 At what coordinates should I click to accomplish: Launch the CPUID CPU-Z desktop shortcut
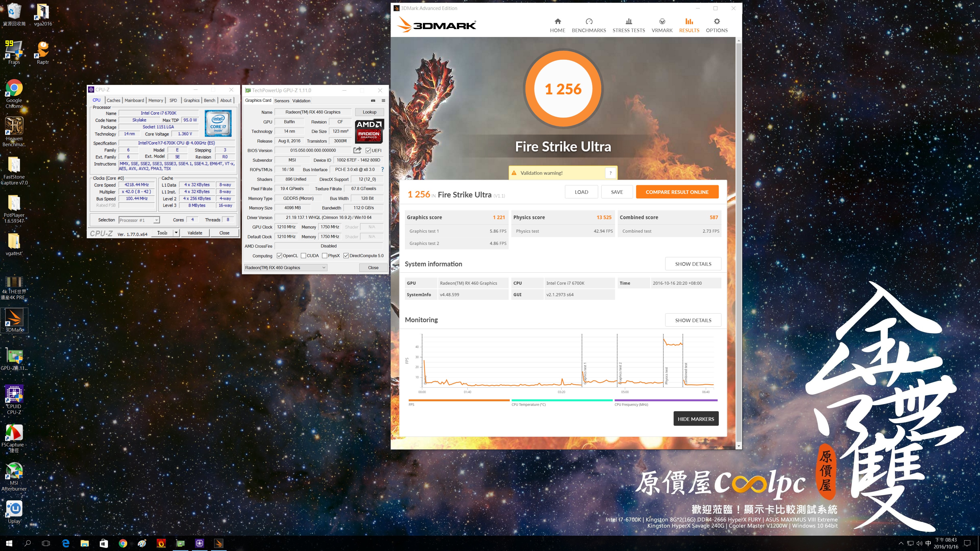pos(14,400)
